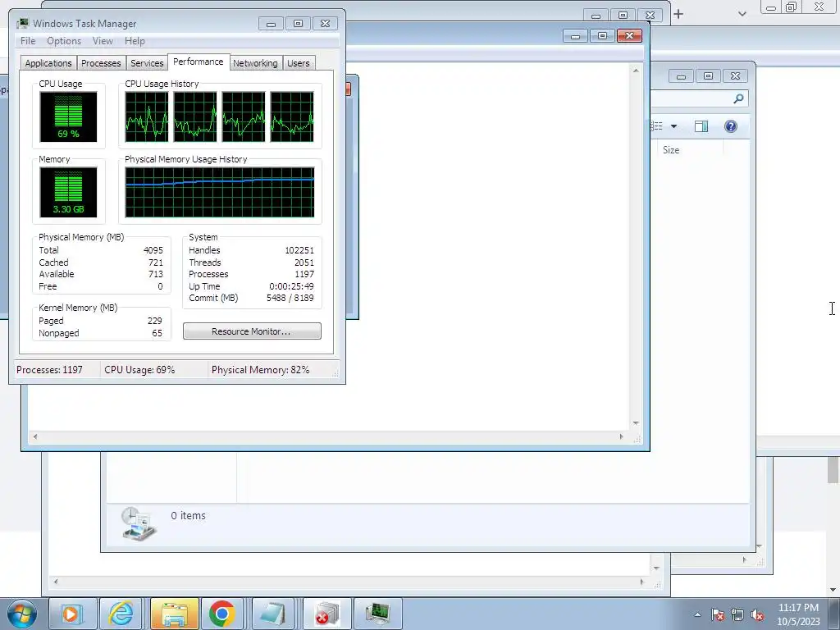Open Action Center flag tray icon

pos(718,615)
